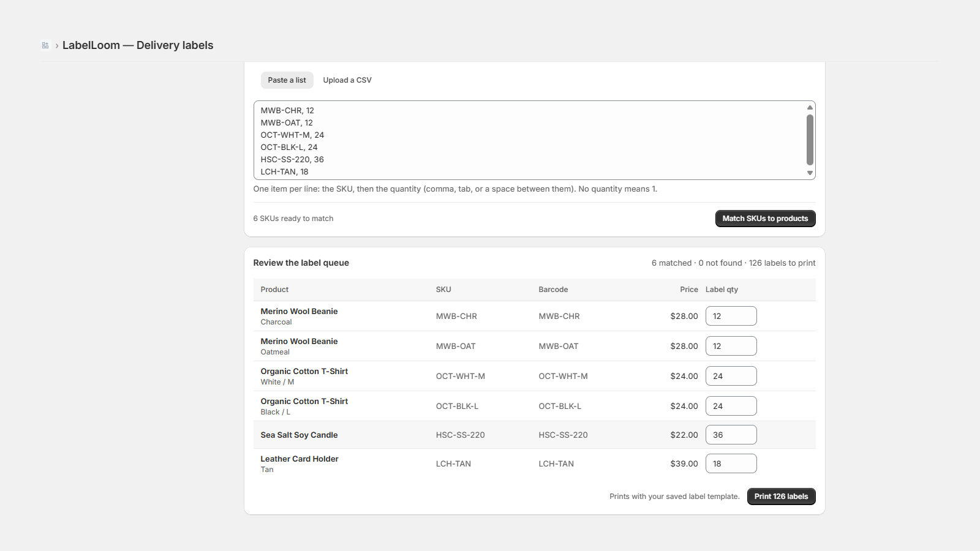The height and width of the screenshot is (551, 980).
Task: Click the Print 126 labels button
Action: coord(781,497)
